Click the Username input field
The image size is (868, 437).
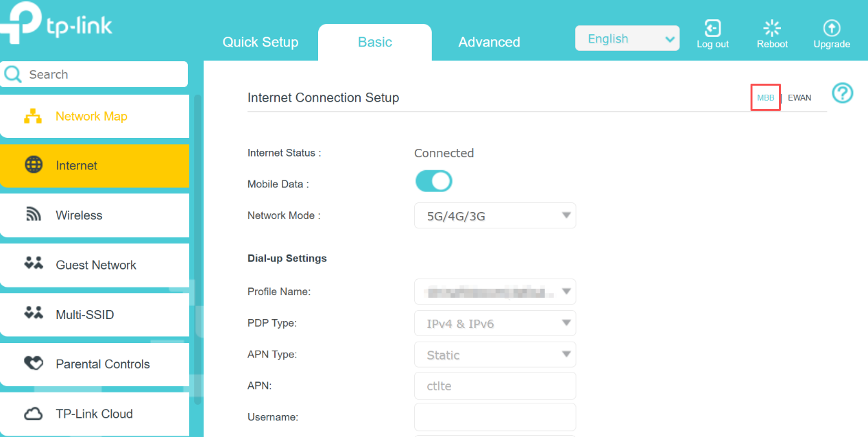495,416
